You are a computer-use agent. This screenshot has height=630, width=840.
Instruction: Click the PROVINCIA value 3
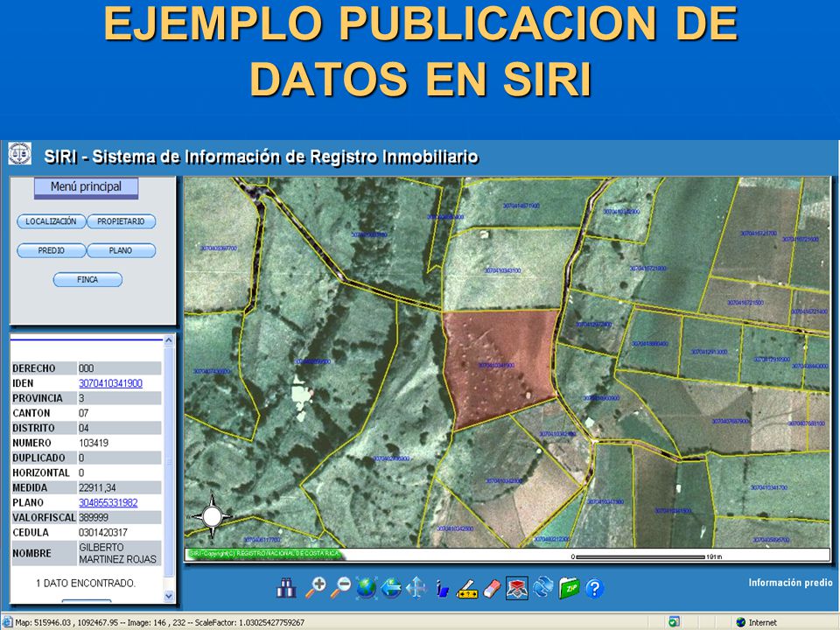(81, 398)
